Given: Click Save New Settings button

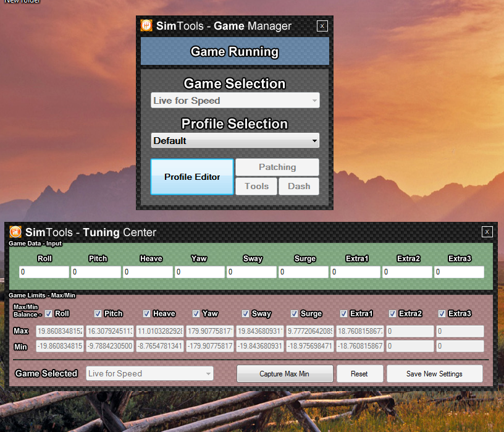Looking at the screenshot, I should pyautogui.click(x=435, y=373).
